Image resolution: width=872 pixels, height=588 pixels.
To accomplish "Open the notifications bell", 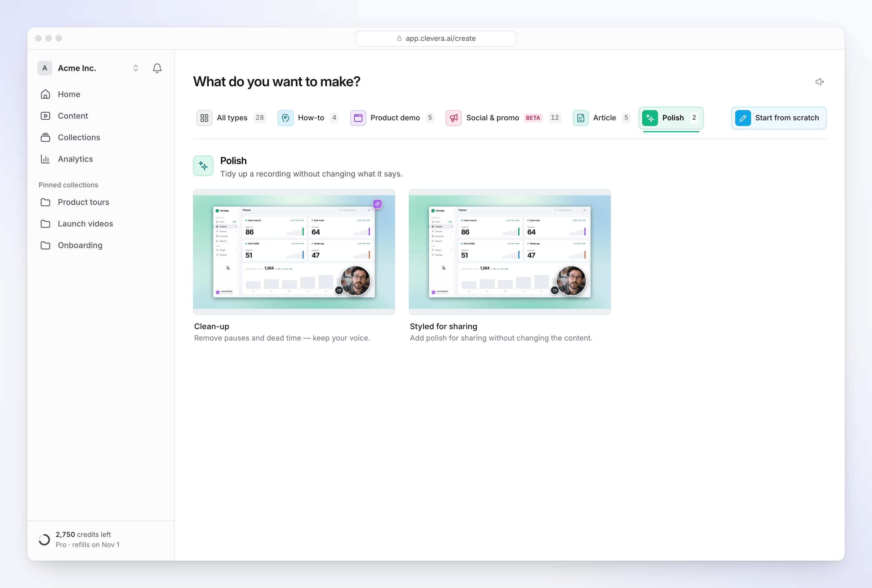I will (157, 68).
